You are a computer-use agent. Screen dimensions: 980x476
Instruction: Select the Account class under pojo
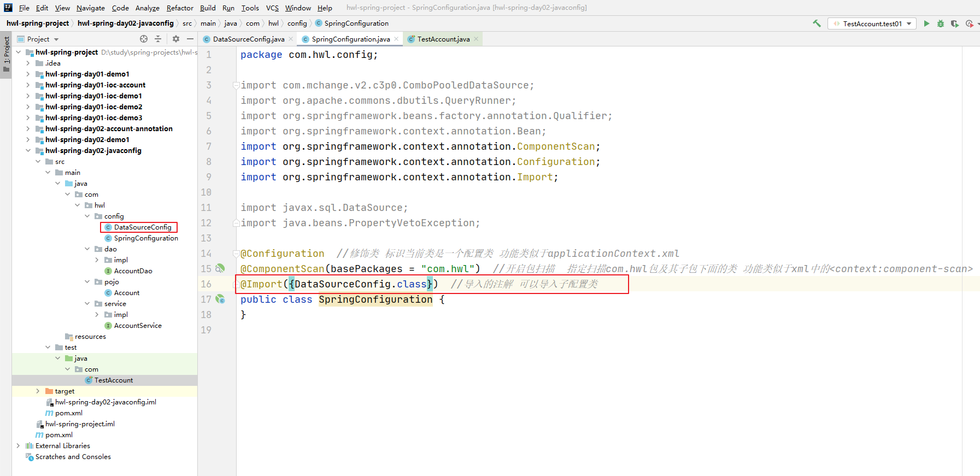(127, 292)
